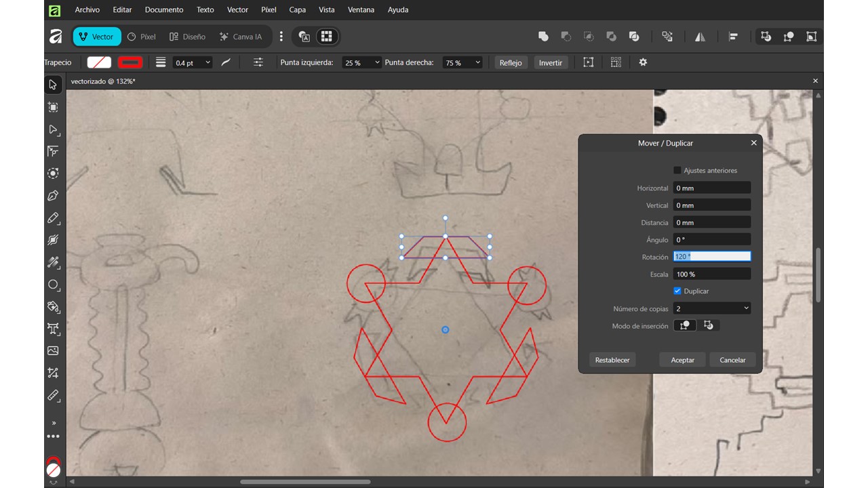Switch to the Diseño workspace tab
The image size is (868, 488).
187,37
